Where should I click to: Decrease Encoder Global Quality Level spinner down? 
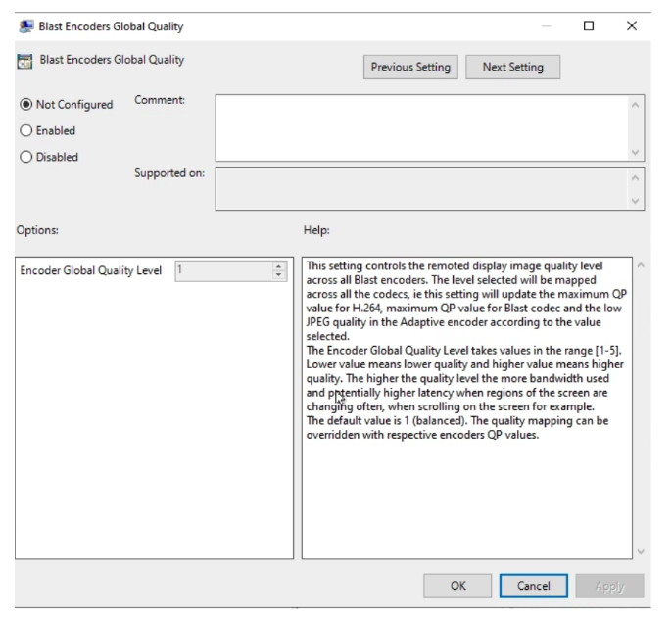(x=278, y=275)
